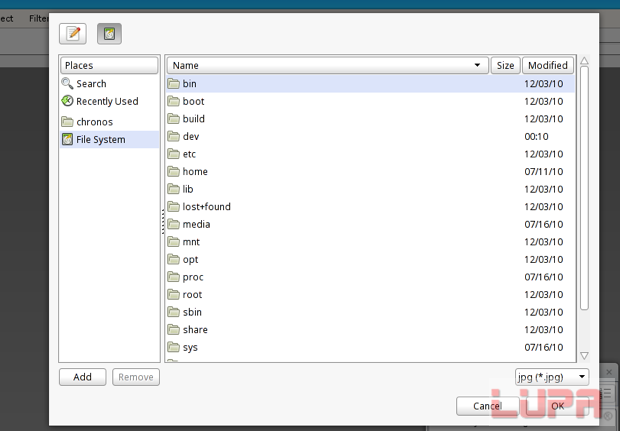Select the etc folder

(370, 154)
